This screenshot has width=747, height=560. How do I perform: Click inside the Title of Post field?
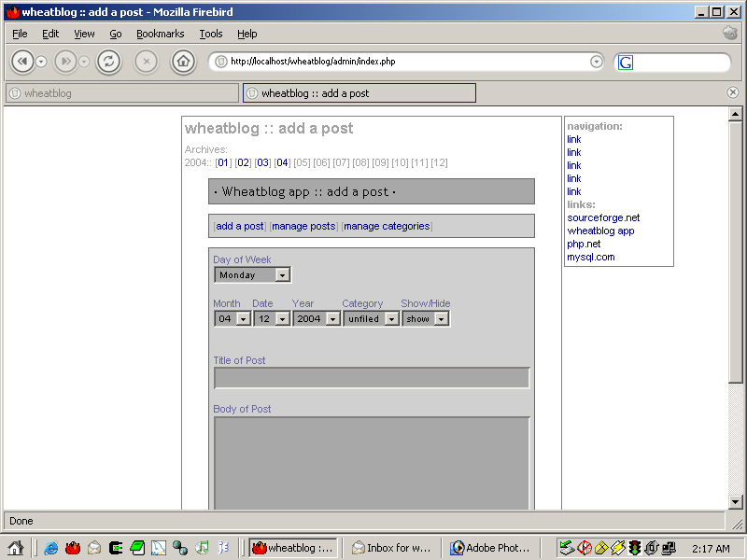(x=371, y=377)
